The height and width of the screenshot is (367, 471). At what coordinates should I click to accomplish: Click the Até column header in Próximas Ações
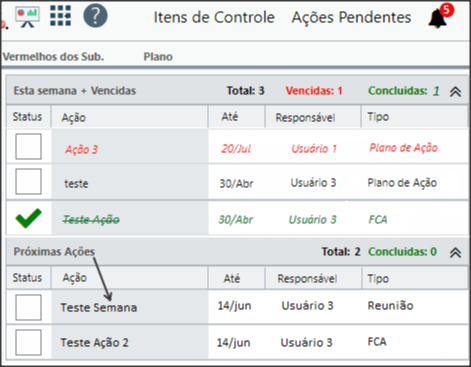coord(232,278)
